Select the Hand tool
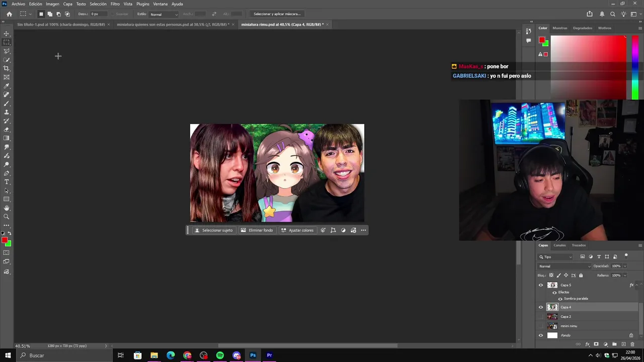 tap(7, 208)
